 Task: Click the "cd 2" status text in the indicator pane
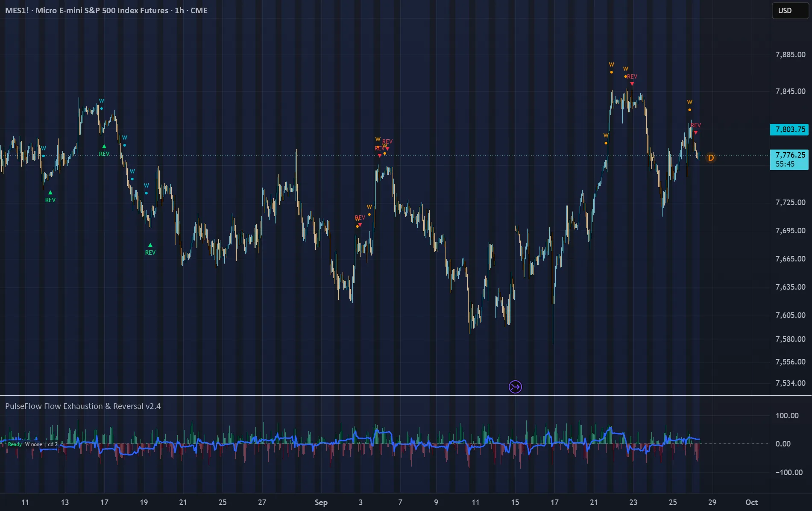tap(53, 444)
